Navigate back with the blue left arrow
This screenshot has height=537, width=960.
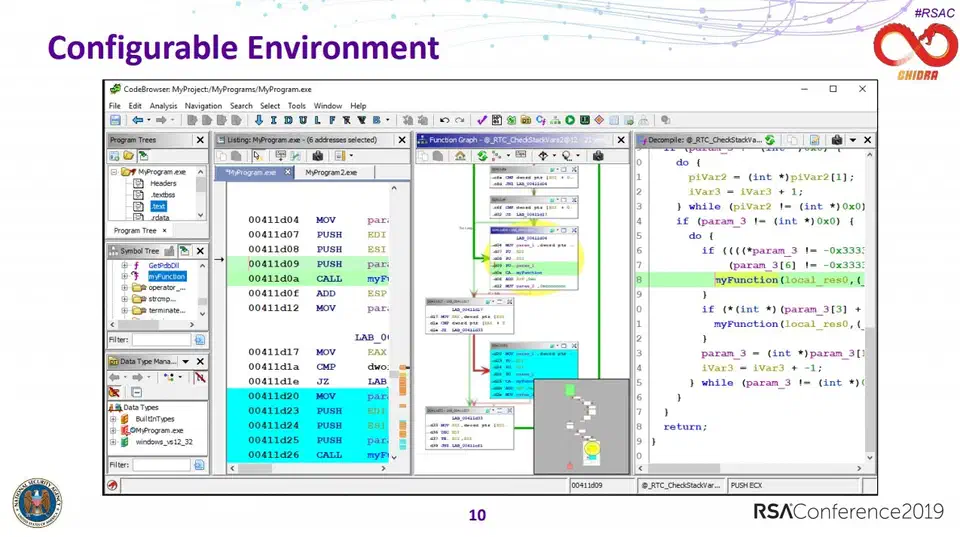tap(138, 121)
